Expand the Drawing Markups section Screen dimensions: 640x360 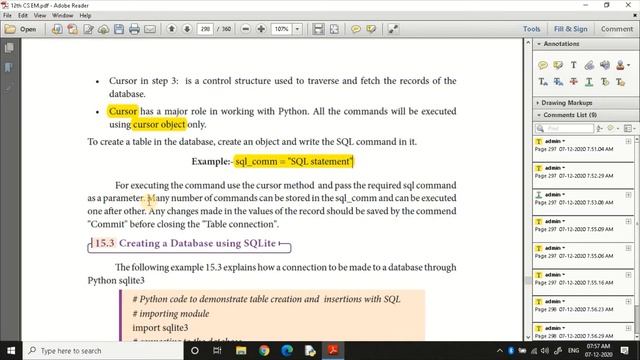tap(538, 103)
